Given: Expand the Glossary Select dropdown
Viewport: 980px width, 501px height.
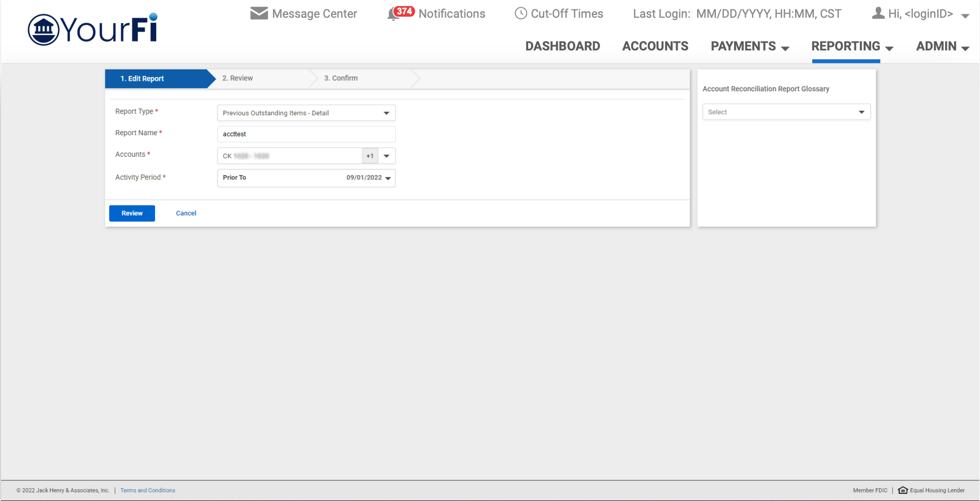Looking at the screenshot, I should (861, 112).
